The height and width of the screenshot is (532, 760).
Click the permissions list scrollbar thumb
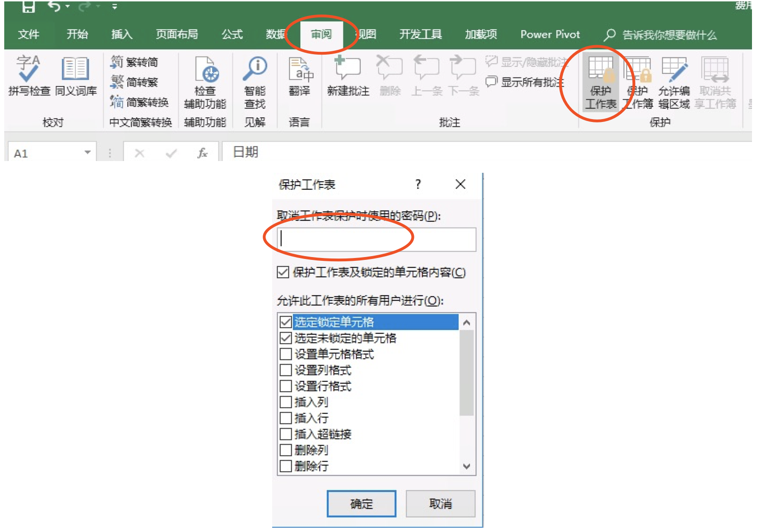467,373
